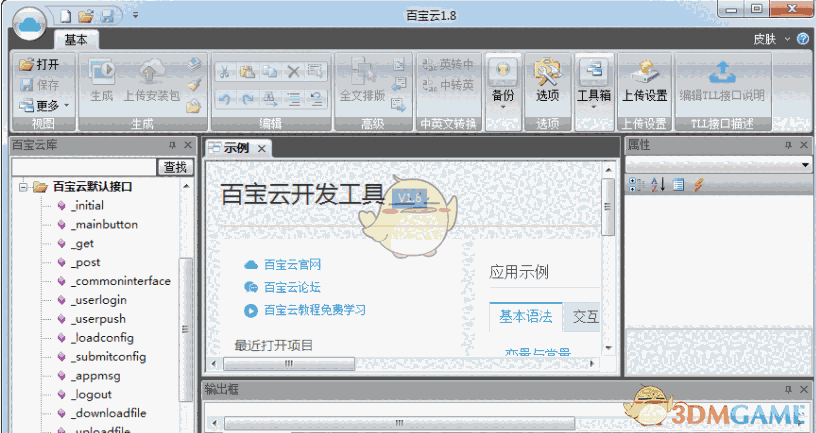
Task: Click the middle small icon in 高级 group
Action: [399, 84]
